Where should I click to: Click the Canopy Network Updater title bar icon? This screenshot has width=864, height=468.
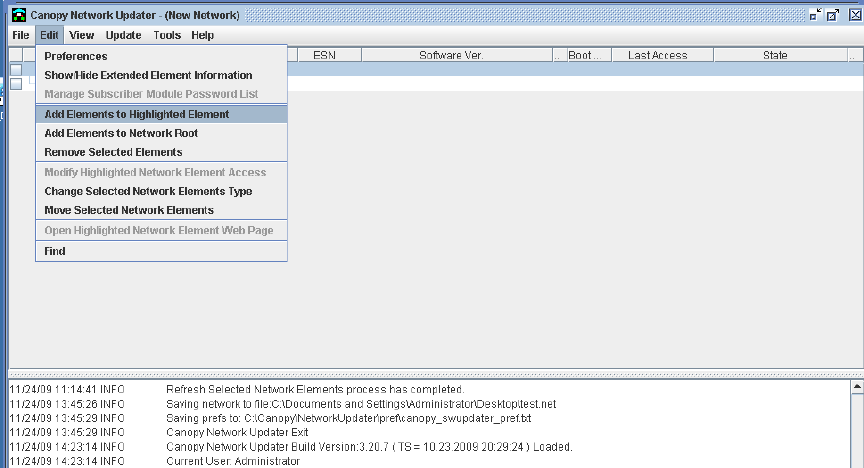19,15
